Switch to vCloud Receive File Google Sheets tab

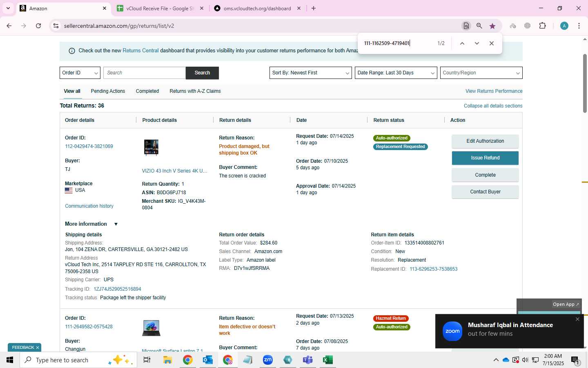pyautogui.click(x=160, y=8)
